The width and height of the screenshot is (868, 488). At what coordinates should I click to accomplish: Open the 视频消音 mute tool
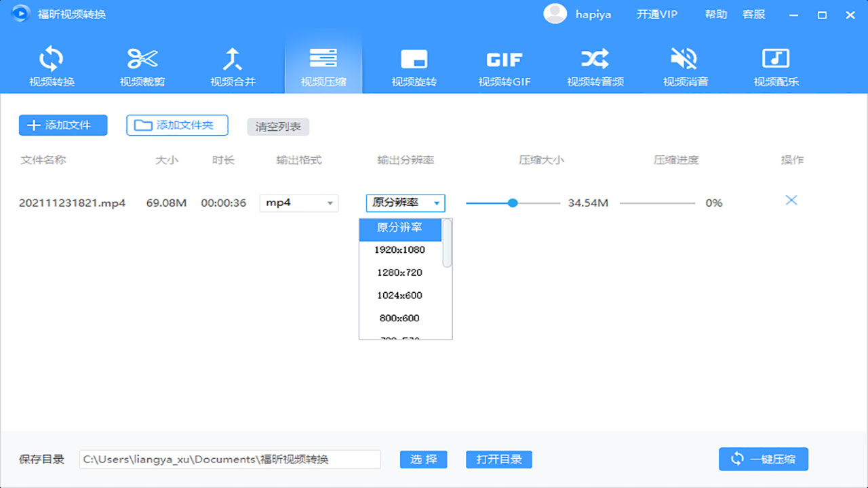click(x=685, y=66)
